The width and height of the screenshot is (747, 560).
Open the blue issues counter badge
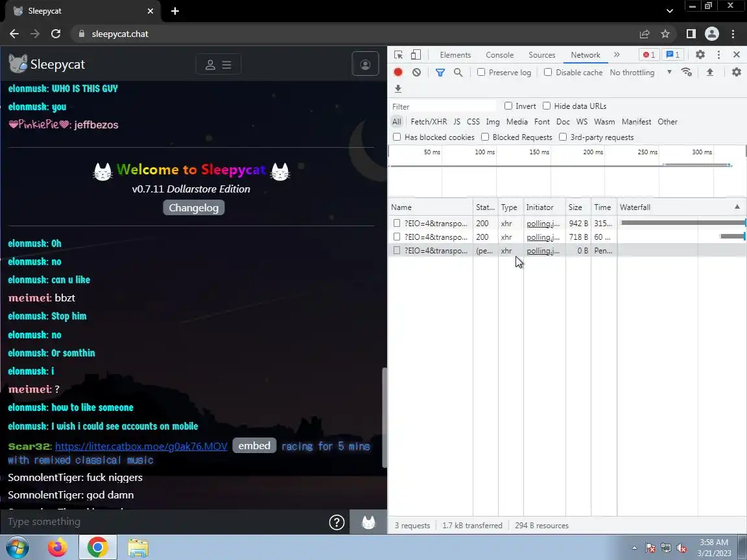pos(672,54)
